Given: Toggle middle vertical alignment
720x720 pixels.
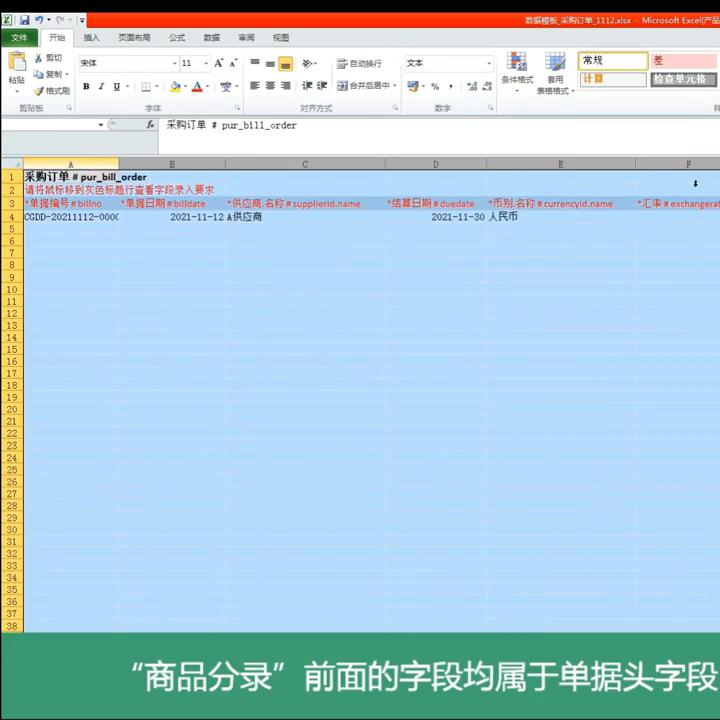Looking at the screenshot, I should click(270, 63).
